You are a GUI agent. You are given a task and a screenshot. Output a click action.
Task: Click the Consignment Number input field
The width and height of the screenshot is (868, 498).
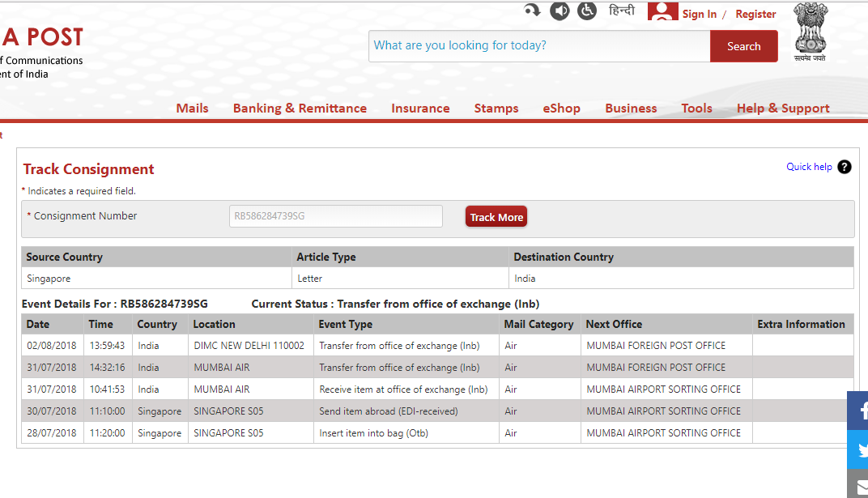point(335,215)
